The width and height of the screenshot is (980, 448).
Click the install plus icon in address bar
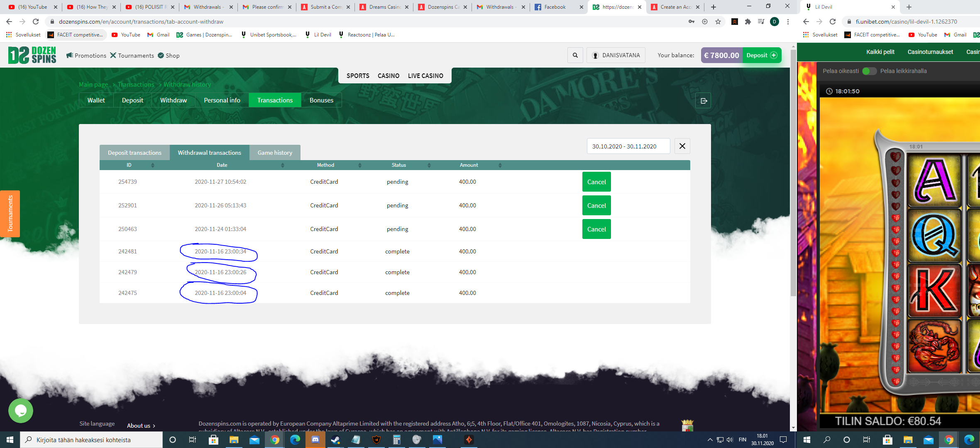705,22
